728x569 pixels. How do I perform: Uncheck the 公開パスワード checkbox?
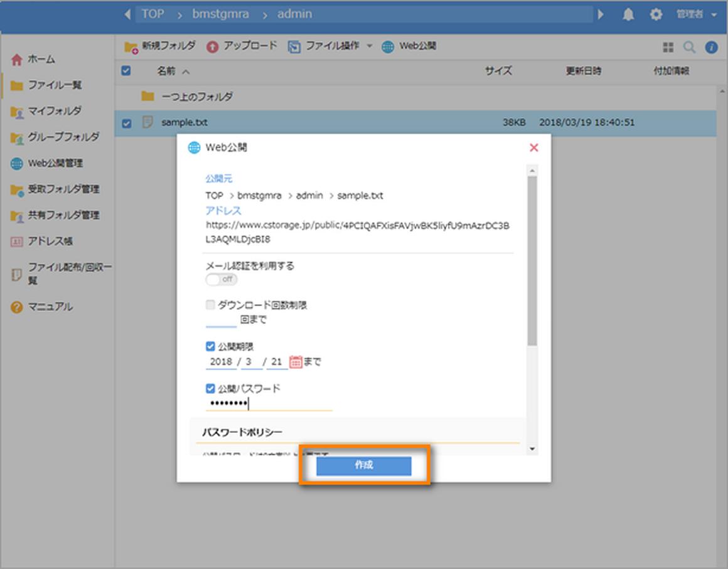point(210,388)
